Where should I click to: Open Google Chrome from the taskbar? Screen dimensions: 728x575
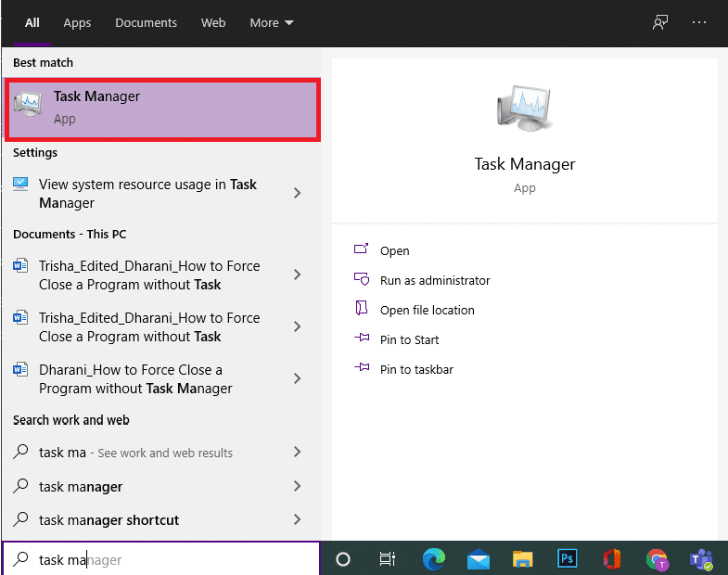coord(657,559)
